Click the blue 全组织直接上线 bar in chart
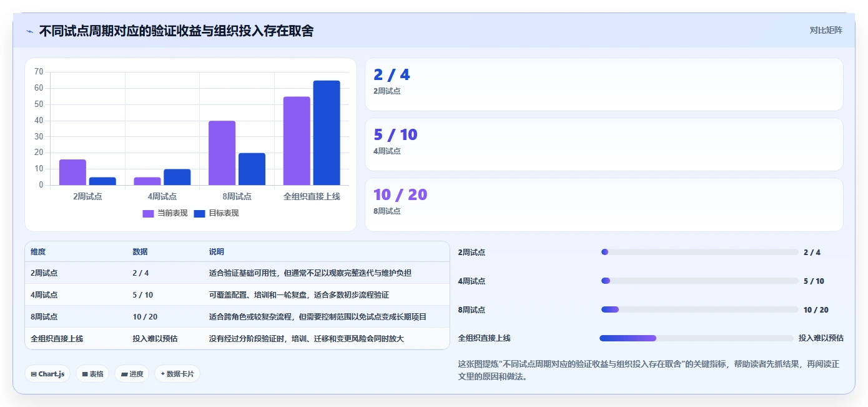Viewport: 868px width, 407px height. tap(327, 133)
